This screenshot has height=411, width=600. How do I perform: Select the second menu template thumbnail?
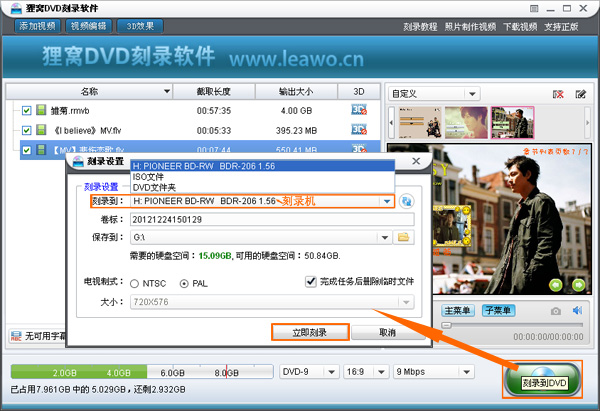(x=466, y=122)
